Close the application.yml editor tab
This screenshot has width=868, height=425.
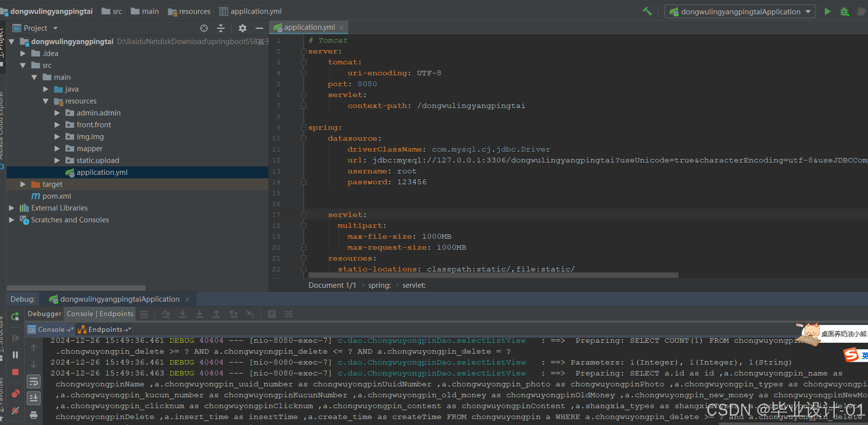[342, 27]
